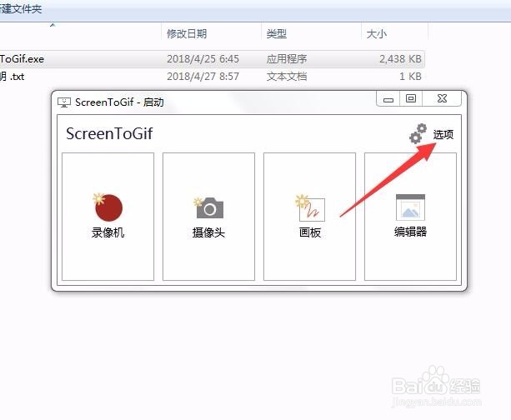Viewport: 511px width, 420px height.
Task: Click the 录像机 label text
Action: coord(108,232)
